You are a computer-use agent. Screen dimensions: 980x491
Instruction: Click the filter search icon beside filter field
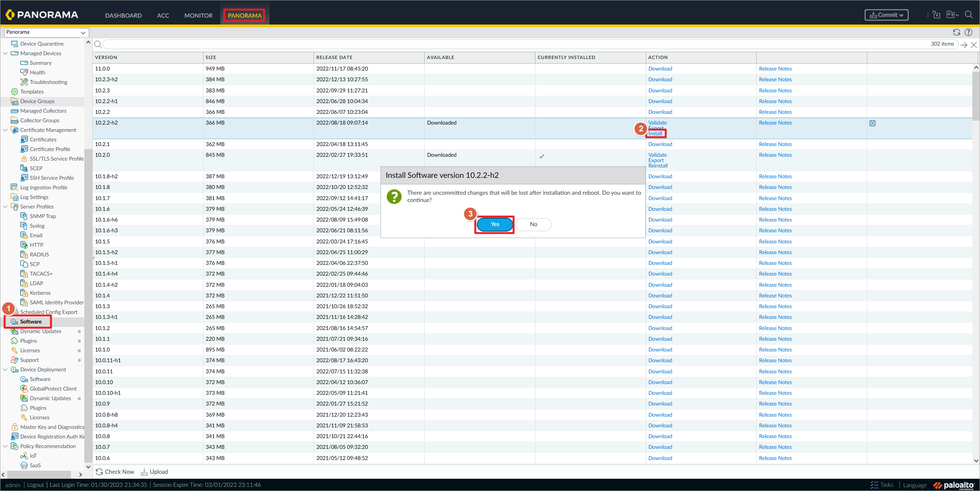point(98,44)
